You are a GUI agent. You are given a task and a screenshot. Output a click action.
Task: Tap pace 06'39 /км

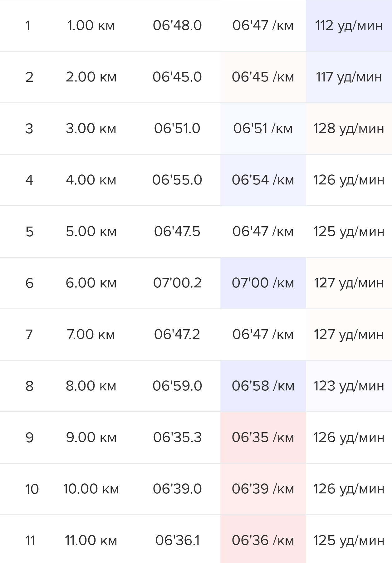[x=263, y=489]
